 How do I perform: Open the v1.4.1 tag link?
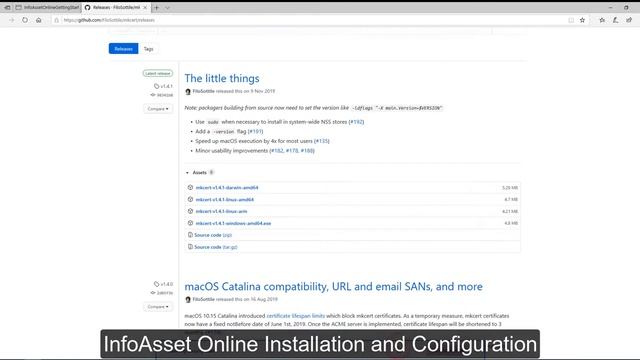(164, 86)
